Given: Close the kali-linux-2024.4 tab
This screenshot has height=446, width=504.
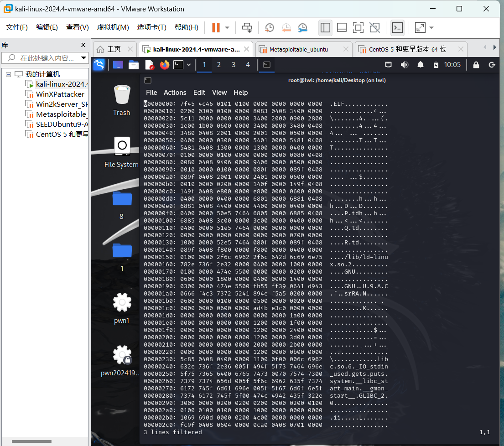Looking at the screenshot, I should [247, 49].
